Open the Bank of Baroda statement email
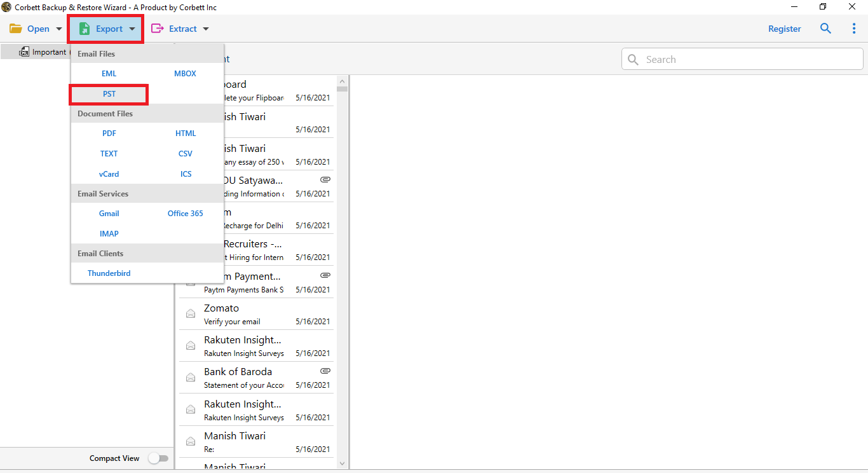The image size is (868, 473). (256, 378)
